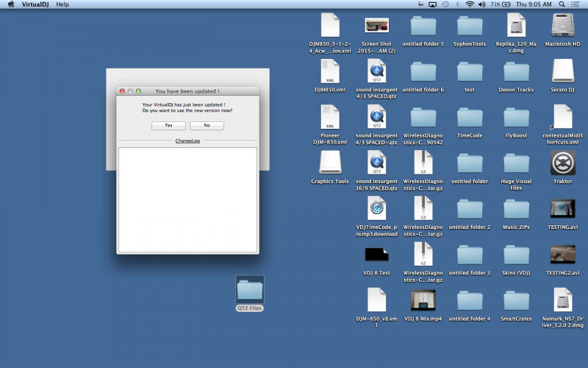Image resolution: width=588 pixels, height=368 pixels.
Task: Select the QTZ Files folder
Action: pos(250,289)
